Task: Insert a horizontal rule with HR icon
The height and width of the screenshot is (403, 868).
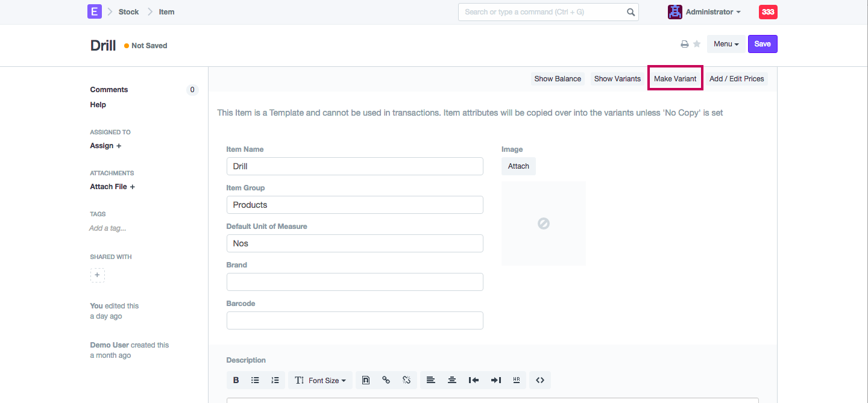Action: [x=517, y=380]
